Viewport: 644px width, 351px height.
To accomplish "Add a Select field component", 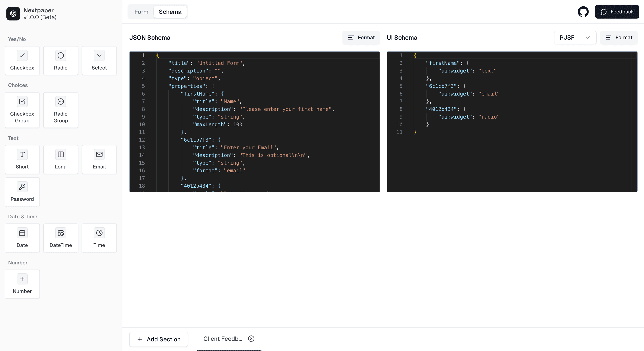I will coord(99,61).
